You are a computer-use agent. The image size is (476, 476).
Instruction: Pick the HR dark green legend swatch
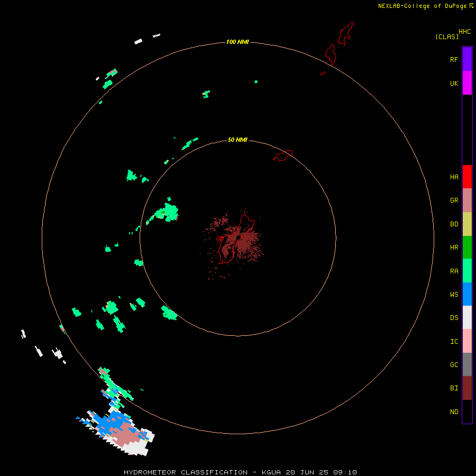click(x=467, y=248)
